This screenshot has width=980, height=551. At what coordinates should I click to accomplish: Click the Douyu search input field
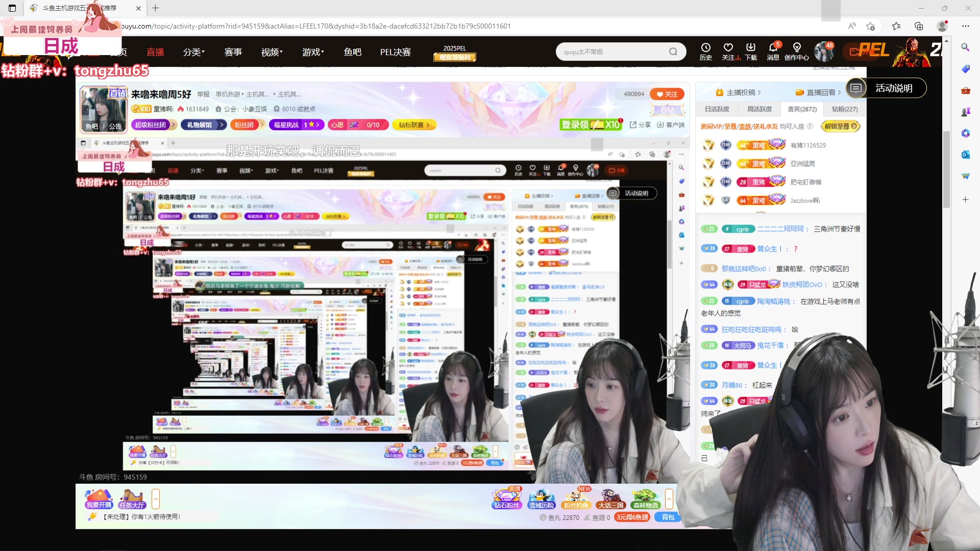612,52
